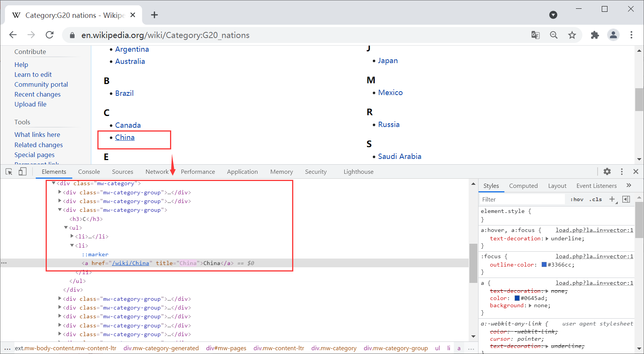The image size is (644, 354).
Task: Bookmark this page with the star
Action: (572, 35)
